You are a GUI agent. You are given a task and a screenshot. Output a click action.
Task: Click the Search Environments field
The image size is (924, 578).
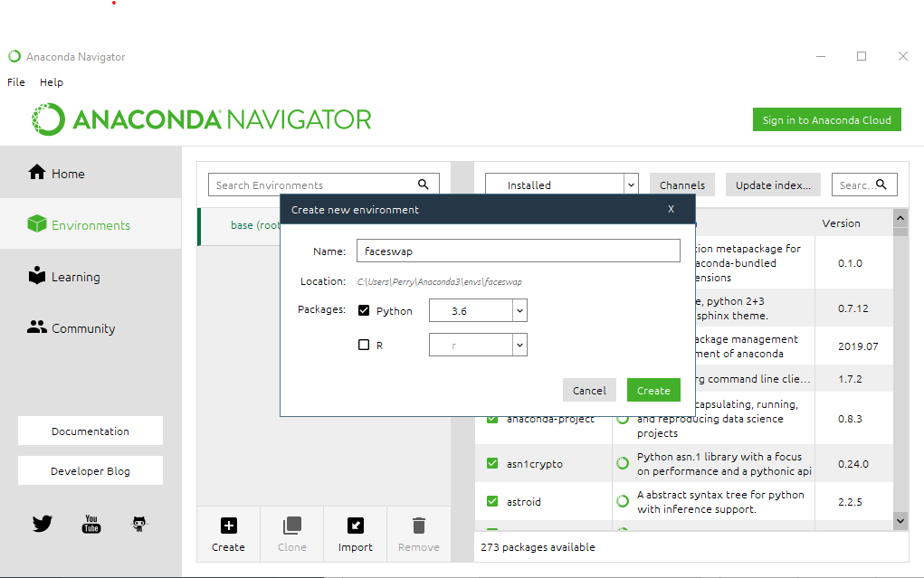tap(323, 185)
